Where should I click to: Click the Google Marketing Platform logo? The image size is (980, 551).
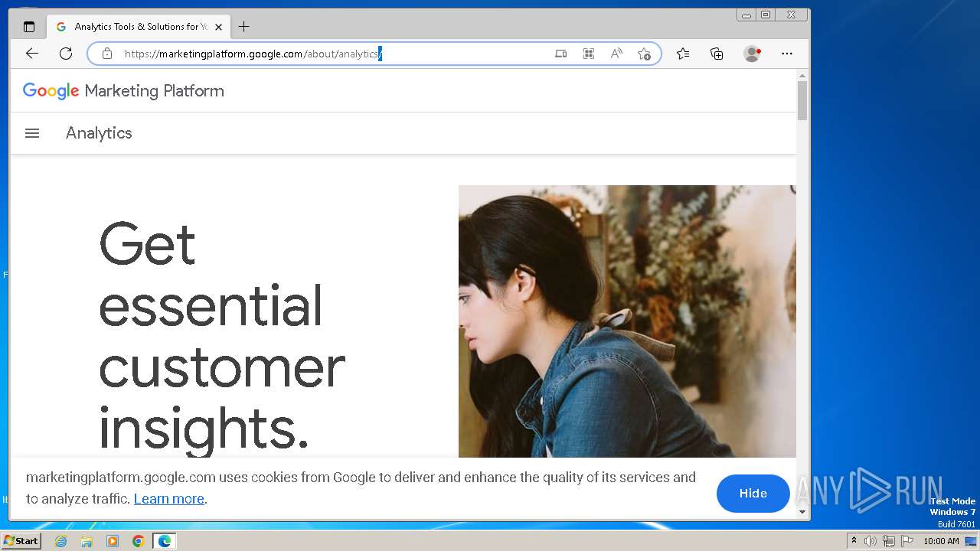123,91
